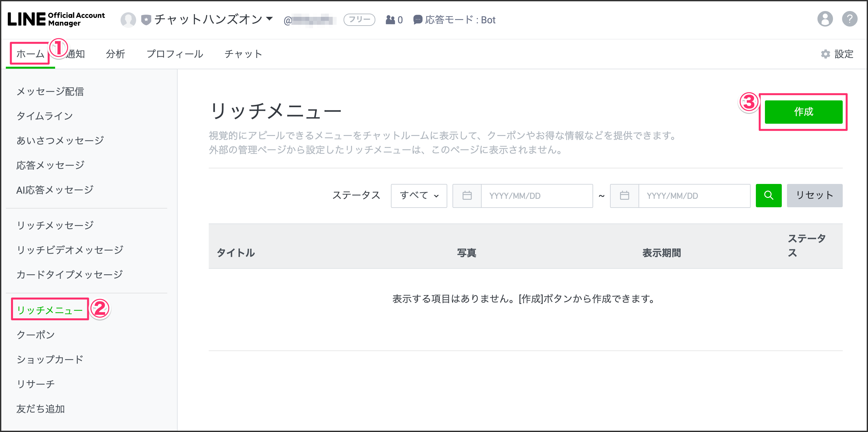This screenshot has width=868, height=432.
Task: Open メッセージ配信 in the sidebar
Action: pos(50,91)
